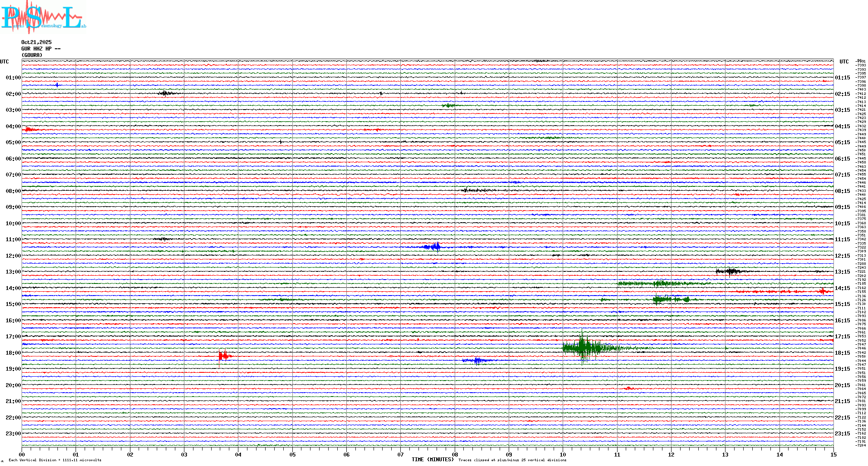Click the black event on the 13:00 trace
868x466 pixels.
(731, 271)
